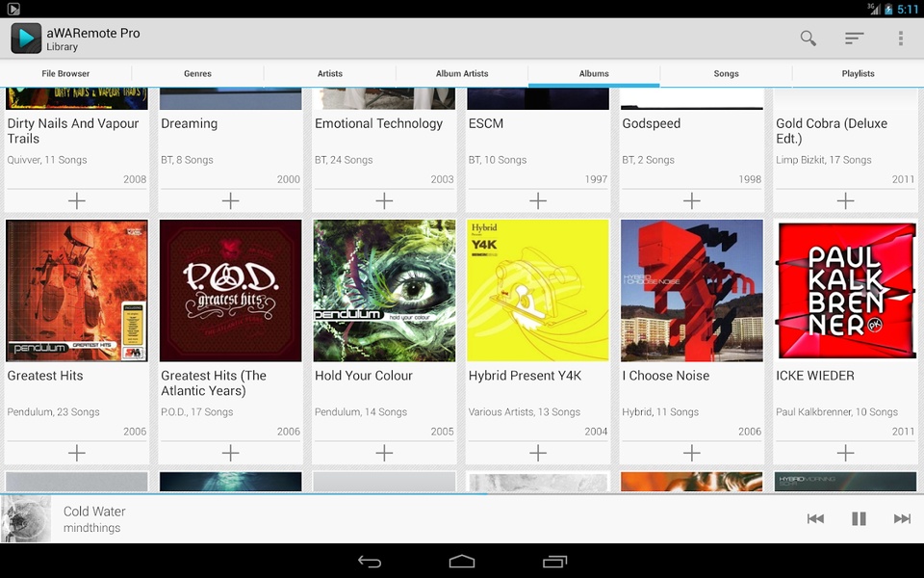Tap the mindthings artist label
The width and height of the screenshot is (924, 578).
[x=92, y=528]
